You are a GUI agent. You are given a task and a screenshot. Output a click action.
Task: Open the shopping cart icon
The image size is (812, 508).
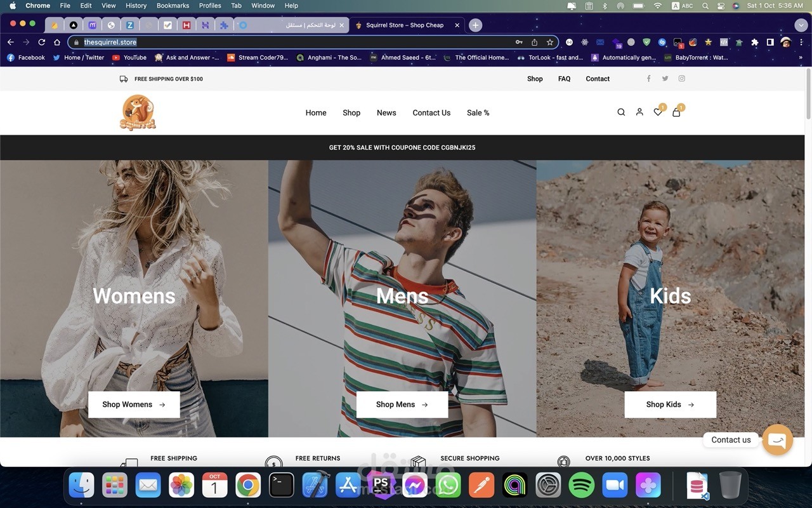tap(676, 112)
